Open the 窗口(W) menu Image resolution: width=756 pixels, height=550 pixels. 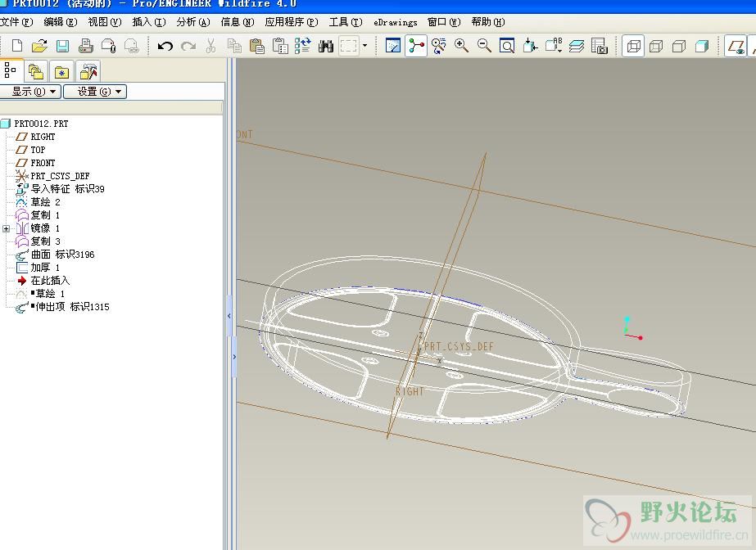(x=444, y=22)
